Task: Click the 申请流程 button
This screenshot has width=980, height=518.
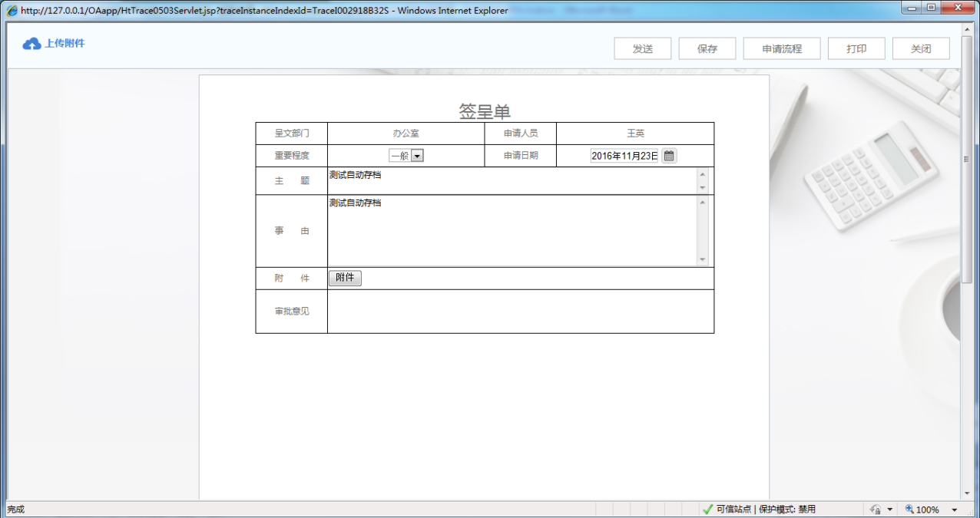Action: coord(781,48)
